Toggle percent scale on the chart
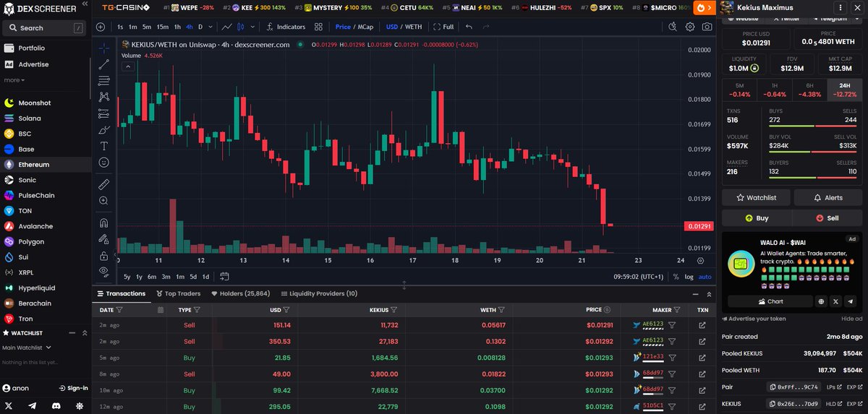 point(676,277)
